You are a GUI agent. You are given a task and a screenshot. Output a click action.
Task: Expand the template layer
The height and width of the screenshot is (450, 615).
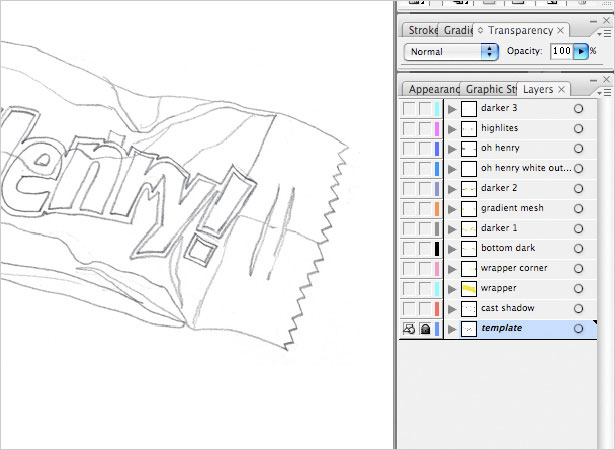tap(452, 329)
